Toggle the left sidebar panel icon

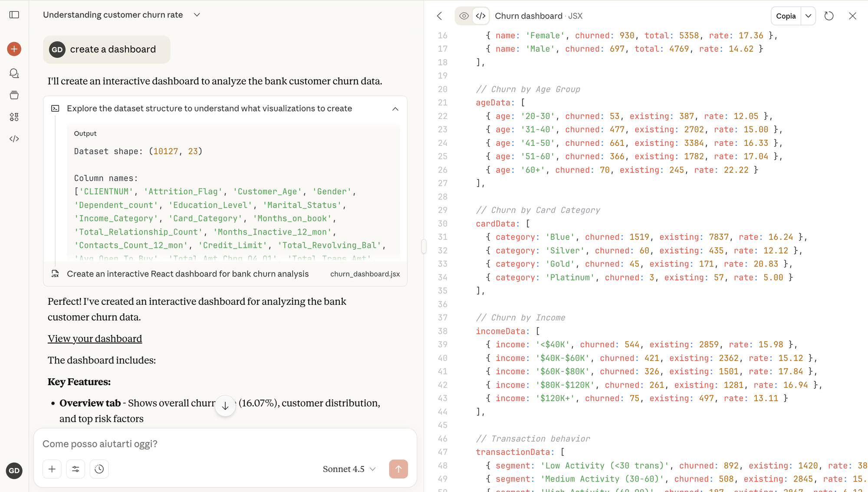point(14,15)
